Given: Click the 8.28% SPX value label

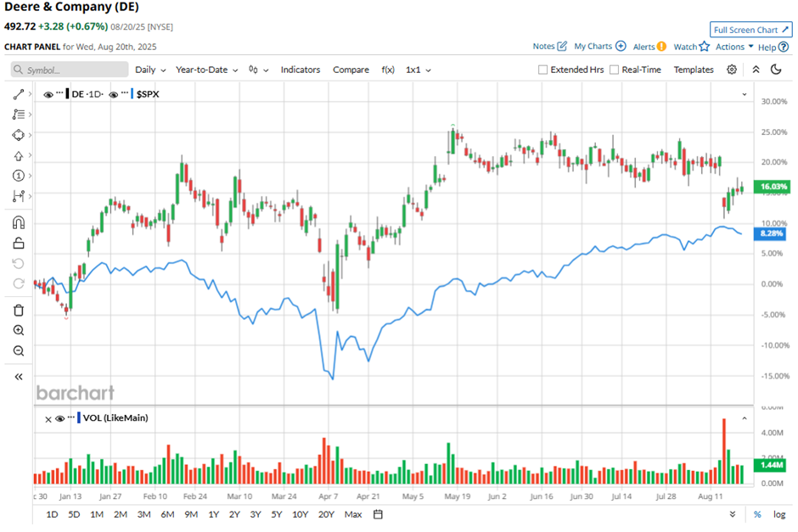Looking at the screenshot, I should pyautogui.click(x=771, y=233).
